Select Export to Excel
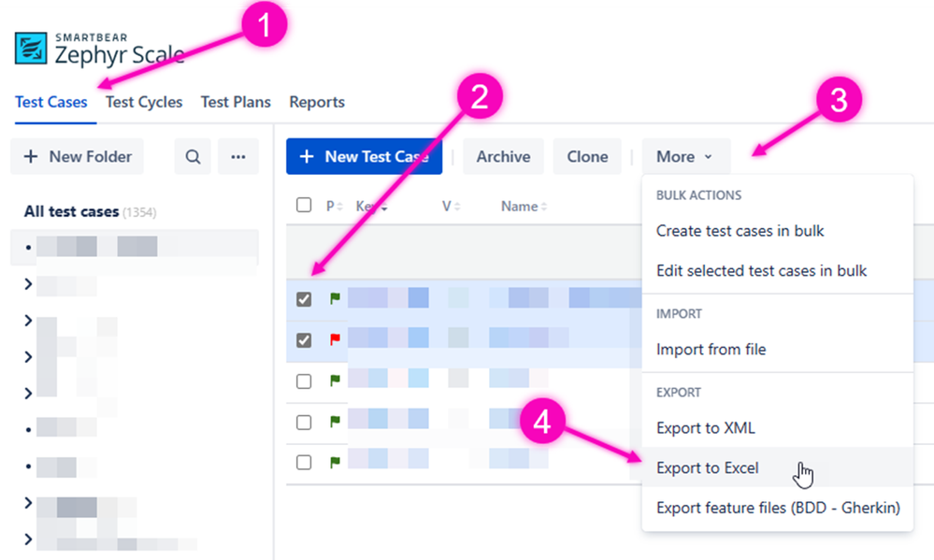 [x=777, y=467]
